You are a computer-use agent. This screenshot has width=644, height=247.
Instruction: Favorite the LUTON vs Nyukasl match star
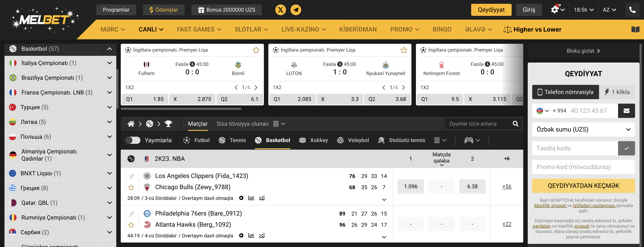[x=403, y=50]
